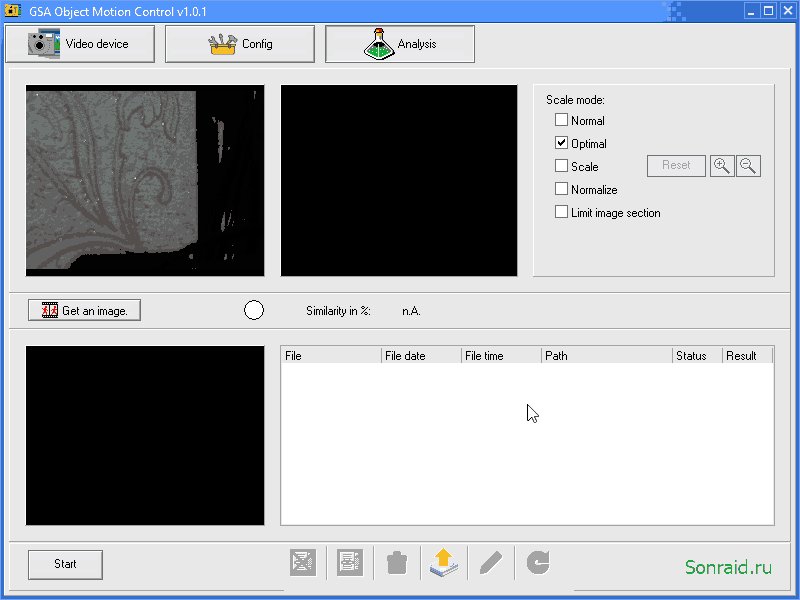Sort by File date column header

point(421,356)
